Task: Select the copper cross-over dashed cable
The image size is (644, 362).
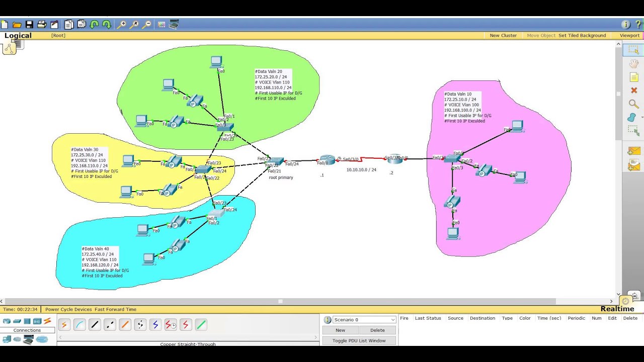Action: pos(110,325)
